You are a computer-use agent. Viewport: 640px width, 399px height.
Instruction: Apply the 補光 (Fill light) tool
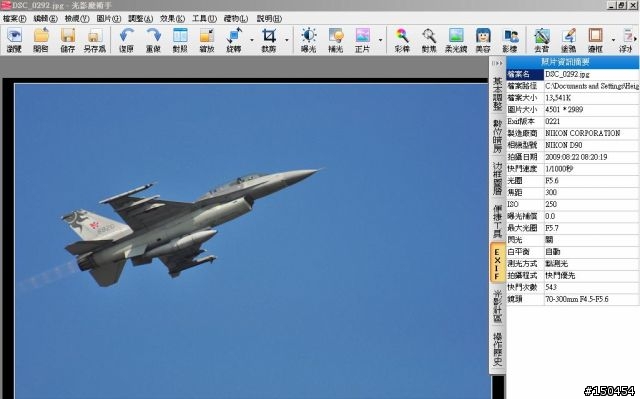(x=336, y=40)
